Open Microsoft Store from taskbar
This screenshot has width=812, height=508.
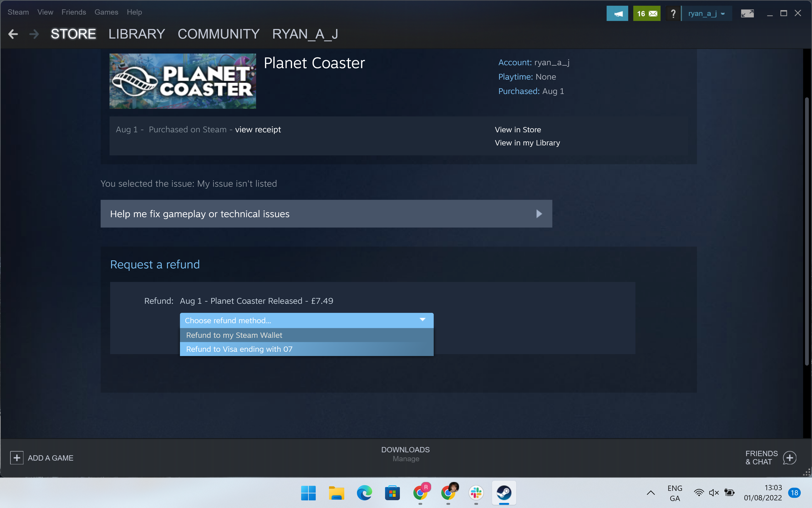(x=392, y=493)
